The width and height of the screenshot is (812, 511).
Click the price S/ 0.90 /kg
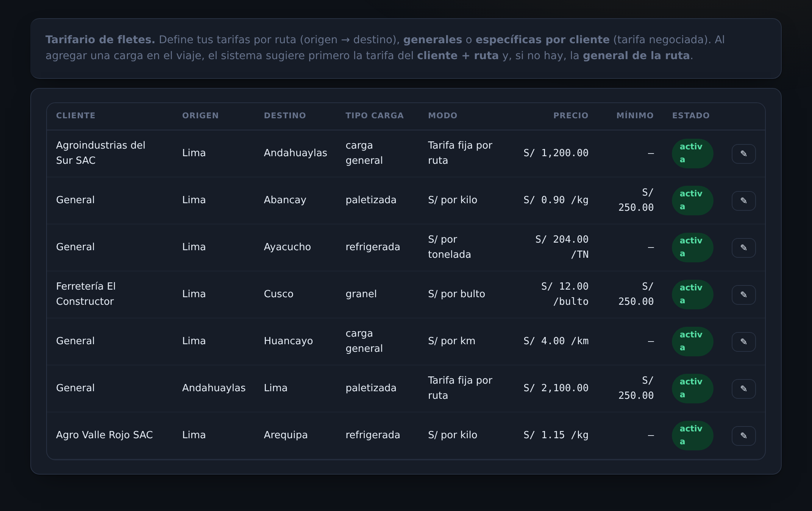click(x=556, y=200)
